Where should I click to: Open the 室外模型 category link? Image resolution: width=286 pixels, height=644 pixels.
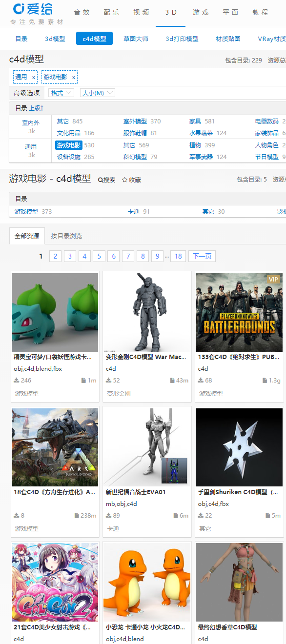pyautogui.click(x=135, y=121)
